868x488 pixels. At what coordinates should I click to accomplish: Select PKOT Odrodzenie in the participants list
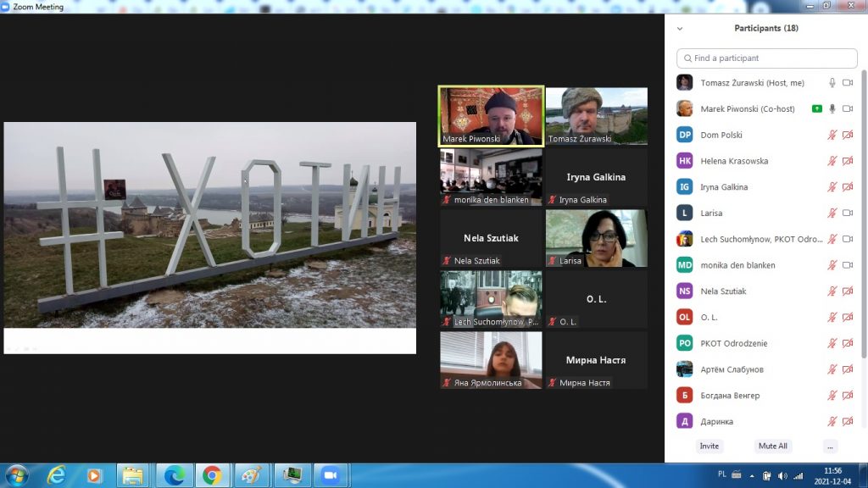tap(734, 343)
